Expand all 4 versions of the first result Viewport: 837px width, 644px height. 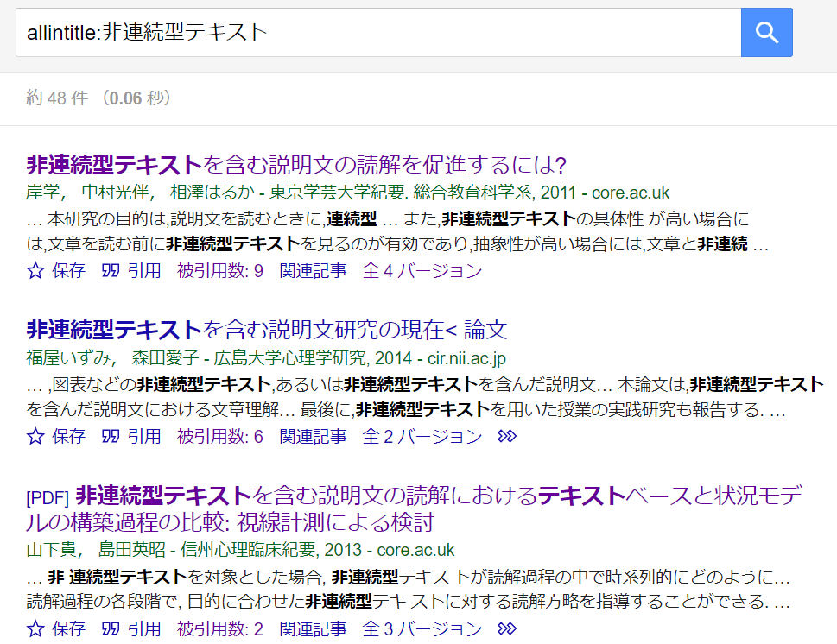[421, 270]
